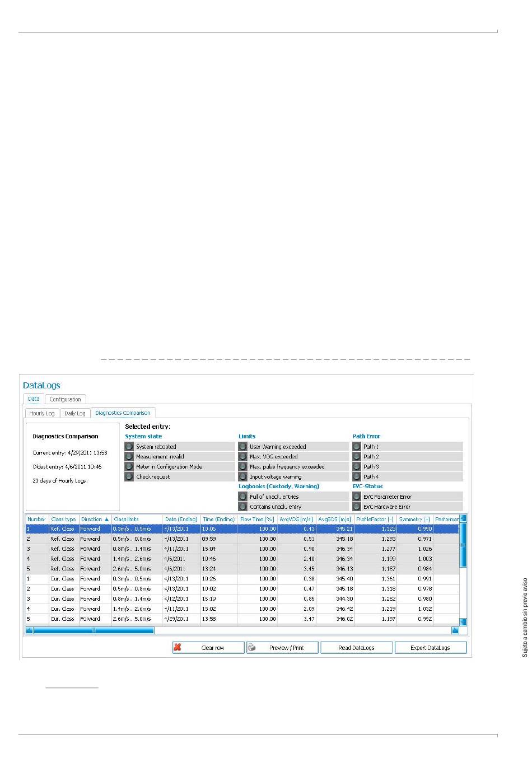Select the row with time 10:02
This screenshot has height=772, width=532.
242,589
